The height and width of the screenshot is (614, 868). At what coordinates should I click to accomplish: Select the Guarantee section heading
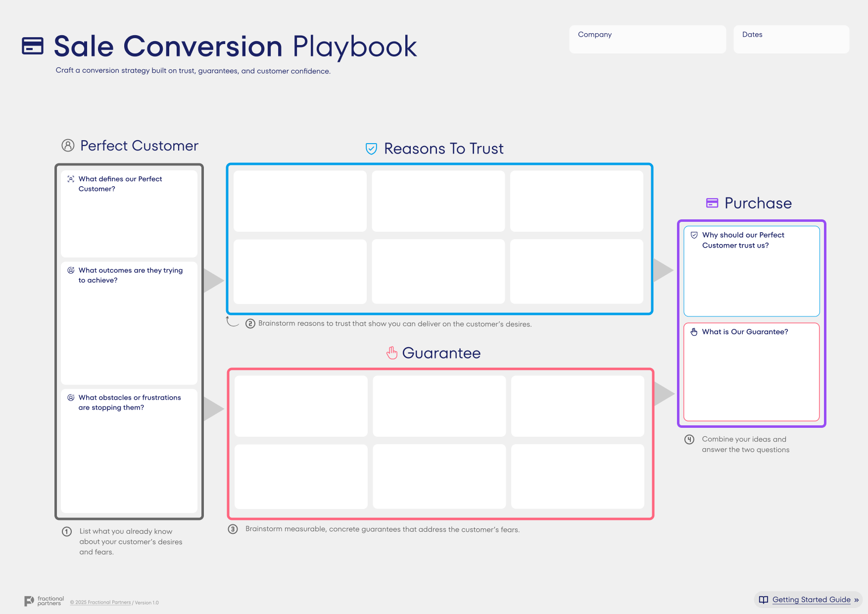[441, 353]
